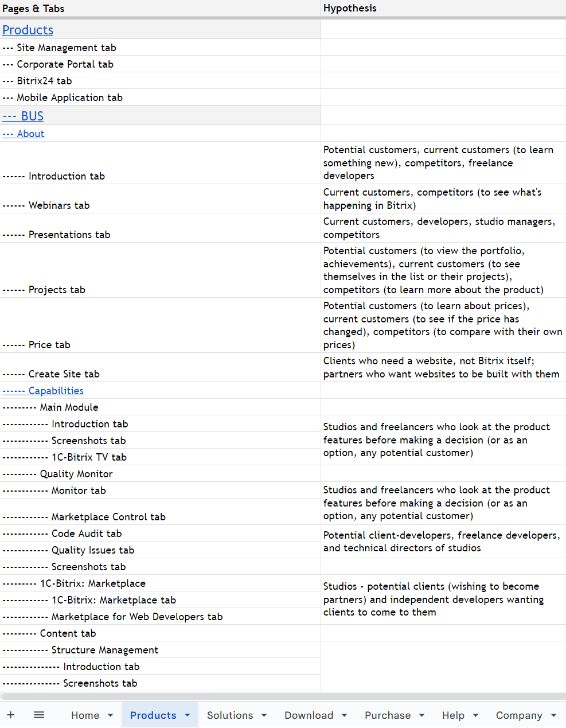Switch to the Help sheet tab

(453, 715)
